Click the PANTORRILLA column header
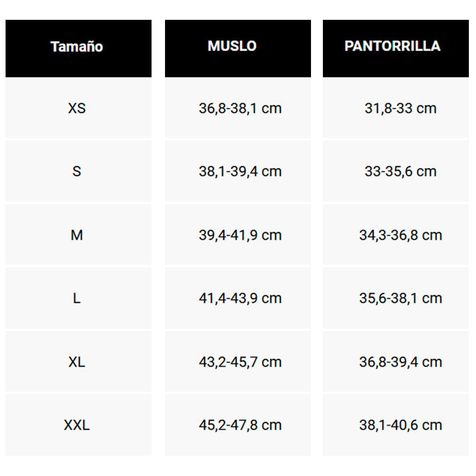Image resolution: width=476 pixels, height=476 pixels. pyautogui.click(x=392, y=46)
